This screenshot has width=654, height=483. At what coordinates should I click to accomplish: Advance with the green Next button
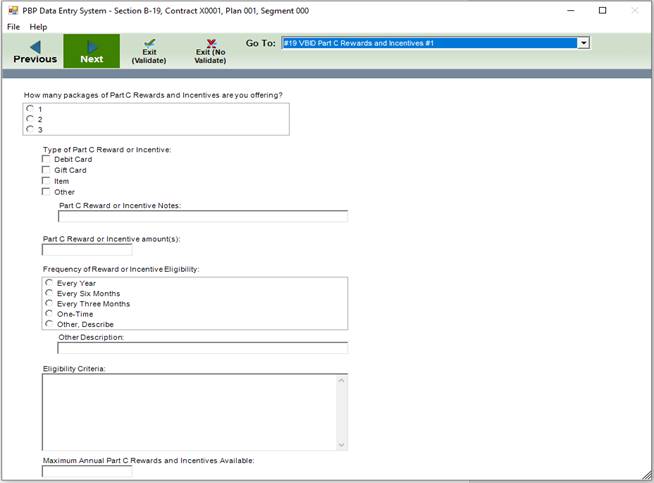click(x=92, y=51)
